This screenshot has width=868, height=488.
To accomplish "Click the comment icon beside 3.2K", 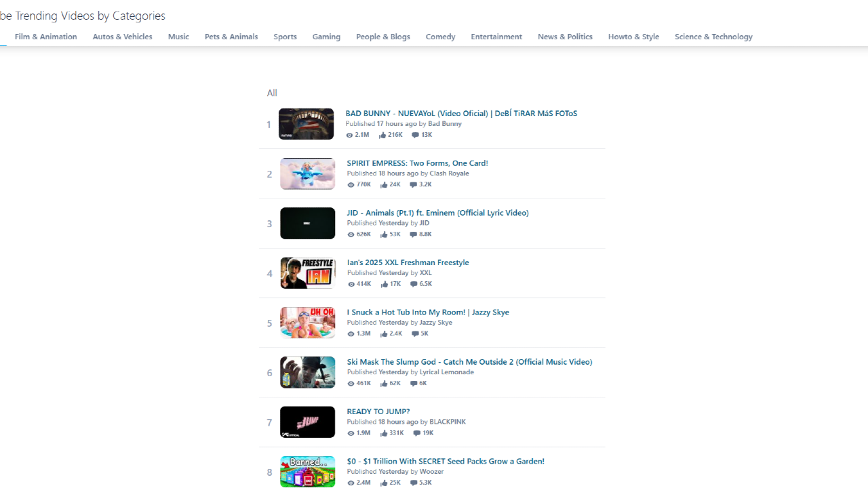I will click(413, 184).
